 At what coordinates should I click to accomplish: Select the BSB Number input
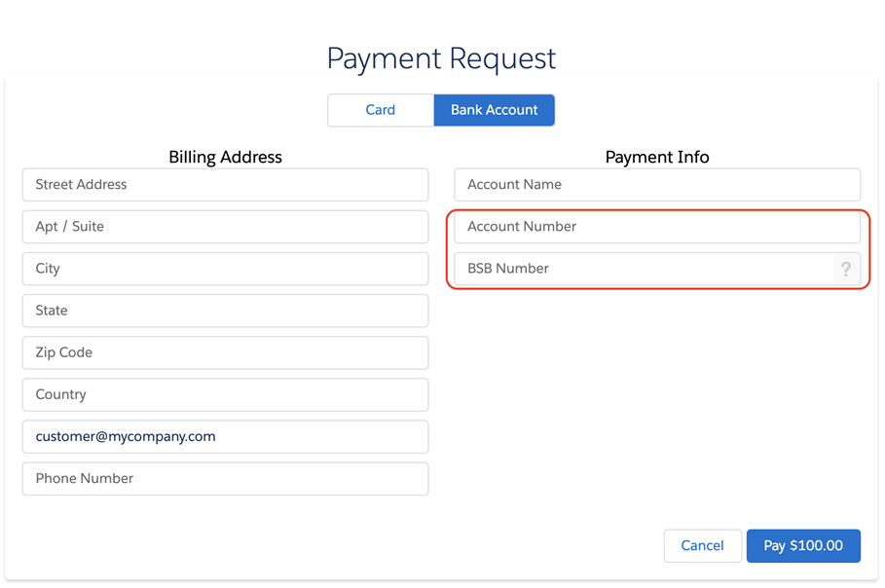643,269
